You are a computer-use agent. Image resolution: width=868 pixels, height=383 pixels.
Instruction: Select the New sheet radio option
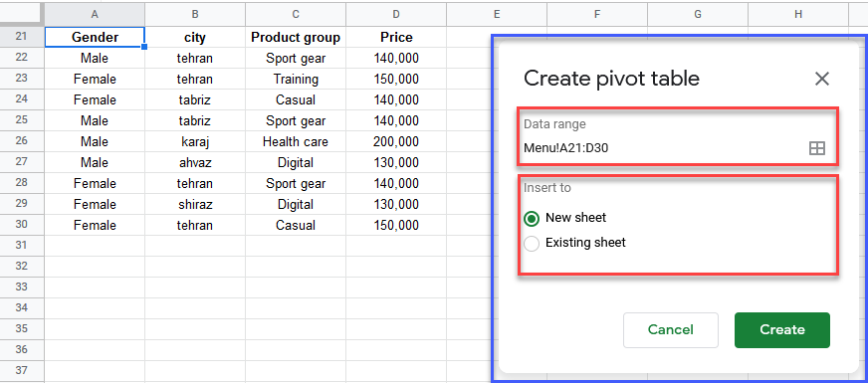pos(532,218)
